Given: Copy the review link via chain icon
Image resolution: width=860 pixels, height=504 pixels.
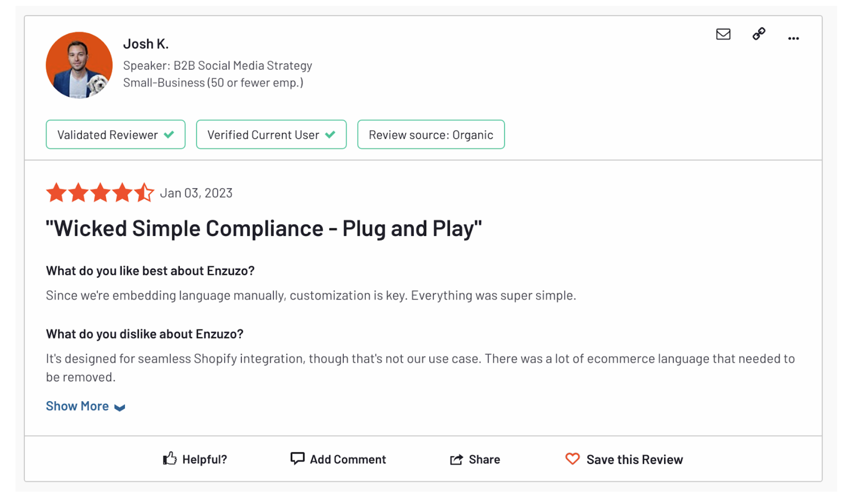Looking at the screenshot, I should [759, 34].
